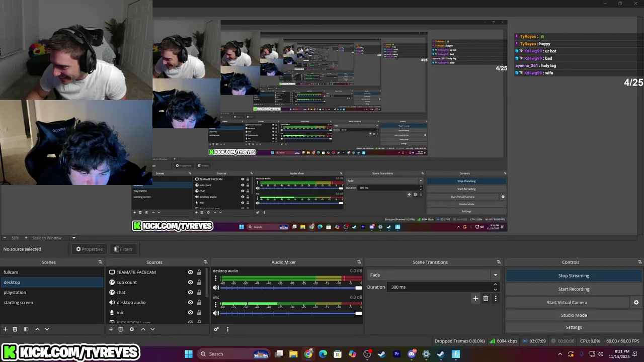Unlock sub count source lock icon

[199, 282]
